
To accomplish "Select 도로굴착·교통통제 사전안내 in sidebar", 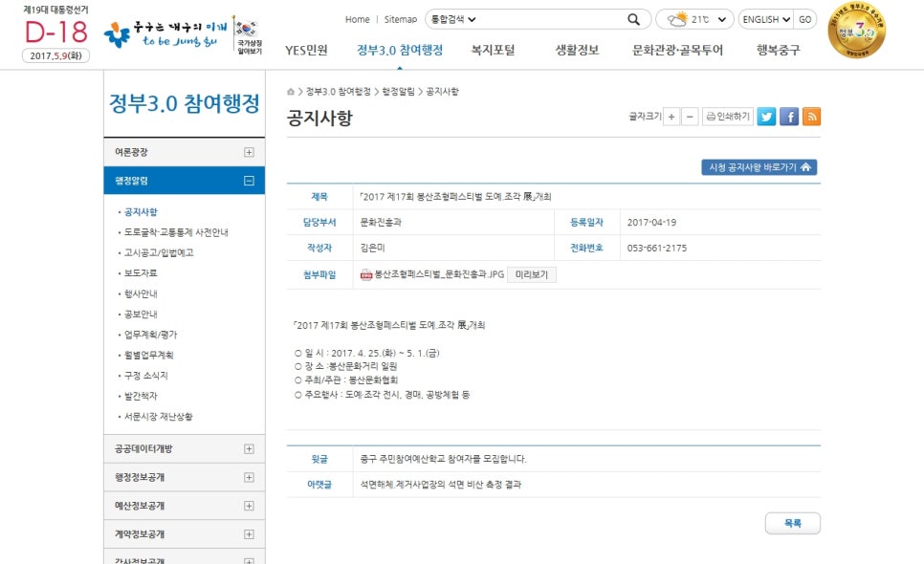I will click(176, 232).
